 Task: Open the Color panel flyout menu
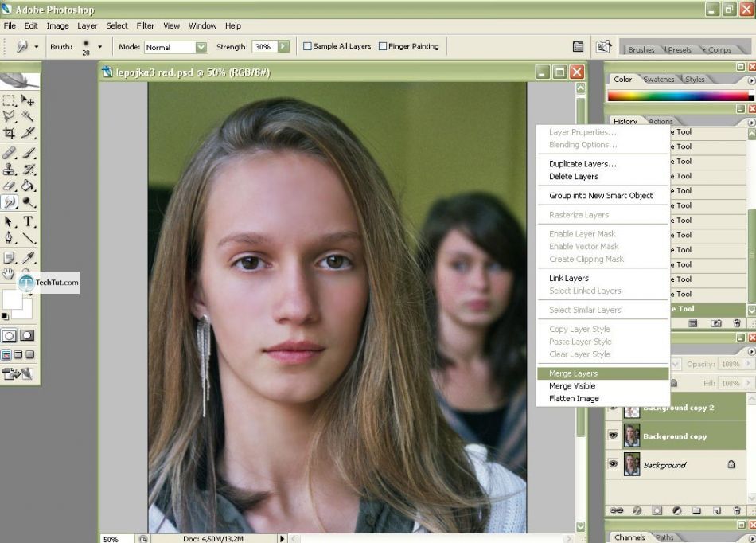[751, 80]
